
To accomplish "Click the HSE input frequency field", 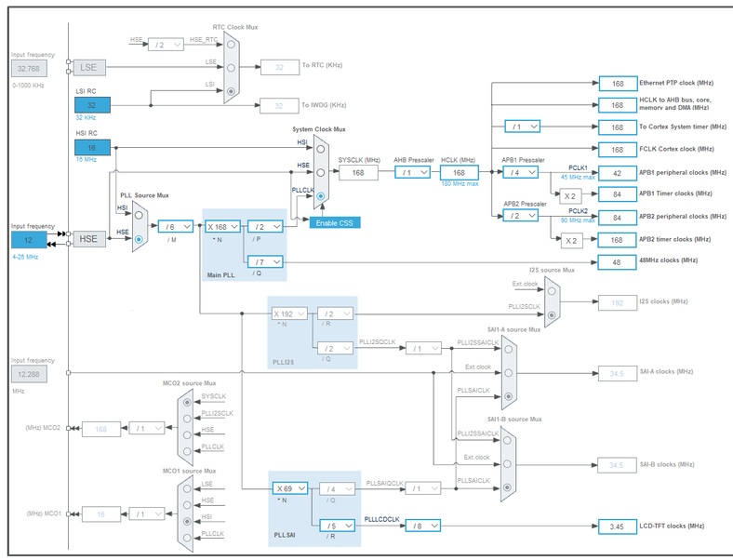I will click(29, 240).
